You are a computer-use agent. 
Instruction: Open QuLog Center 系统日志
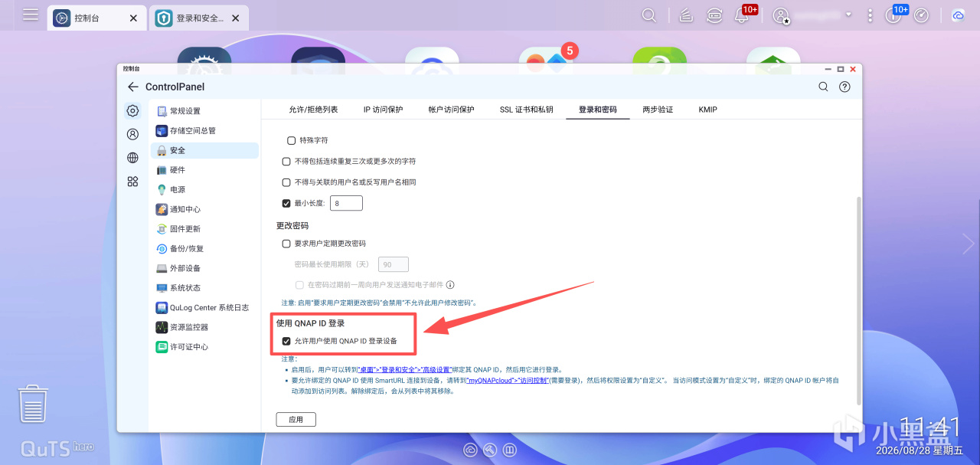point(204,307)
